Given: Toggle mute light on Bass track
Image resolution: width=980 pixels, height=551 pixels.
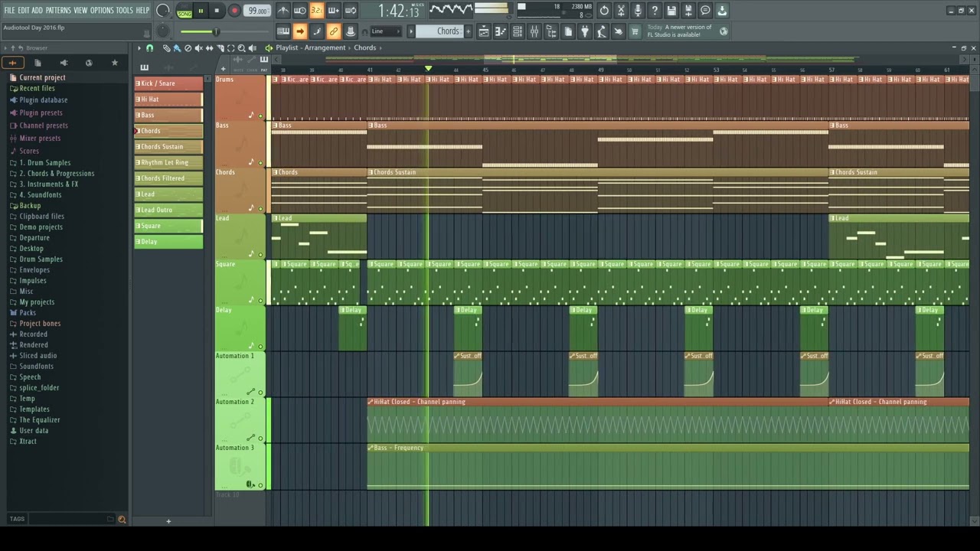Looking at the screenshot, I should (260, 162).
